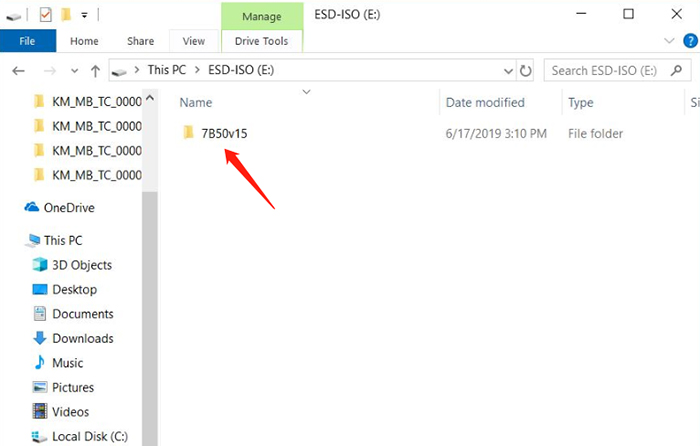The height and width of the screenshot is (446, 700).
Task: Click the Music note icon
Action: (x=40, y=362)
